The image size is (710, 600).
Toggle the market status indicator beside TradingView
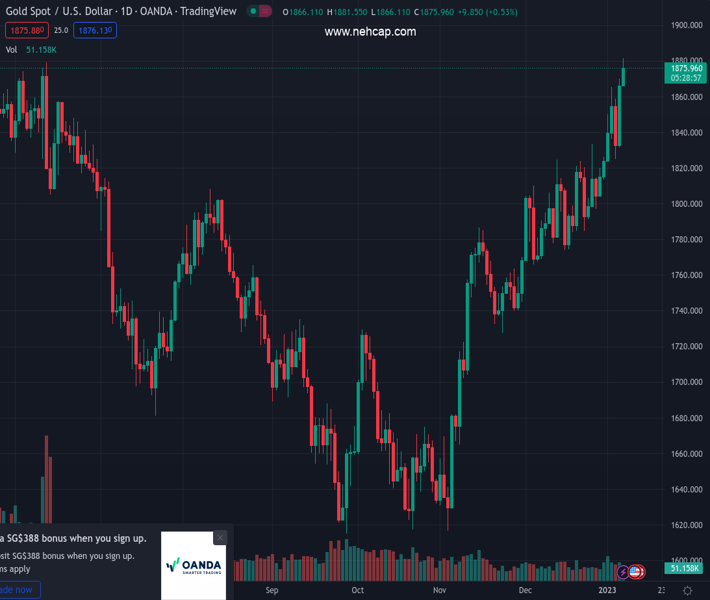pyautogui.click(x=259, y=12)
